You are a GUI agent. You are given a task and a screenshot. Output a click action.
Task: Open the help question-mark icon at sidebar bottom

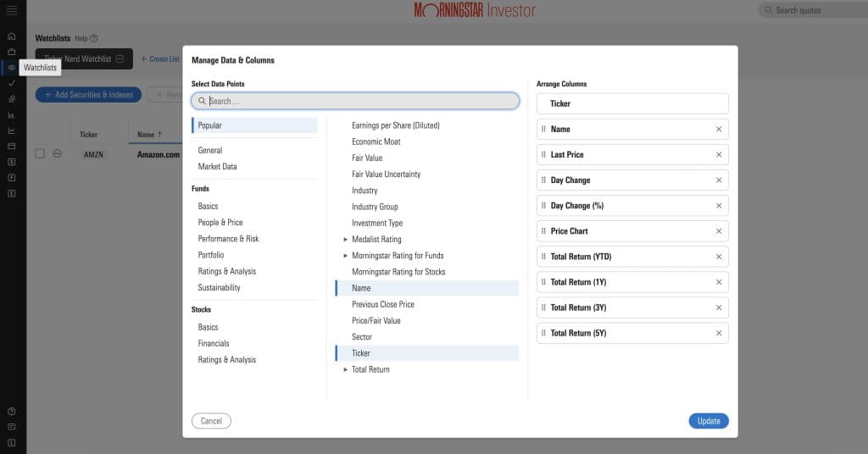point(12,412)
